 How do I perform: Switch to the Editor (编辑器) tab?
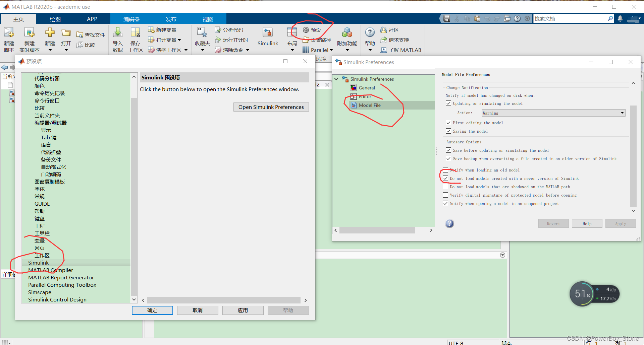point(131,19)
